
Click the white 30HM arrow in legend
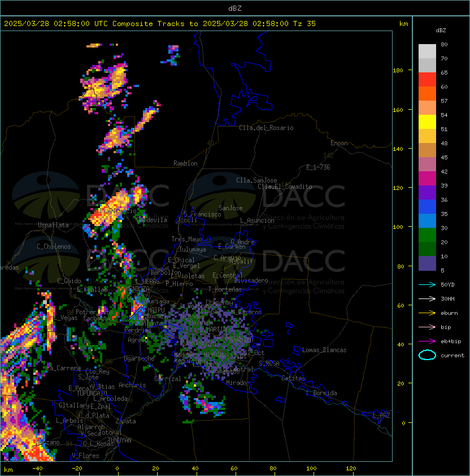click(x=427, y=298)
